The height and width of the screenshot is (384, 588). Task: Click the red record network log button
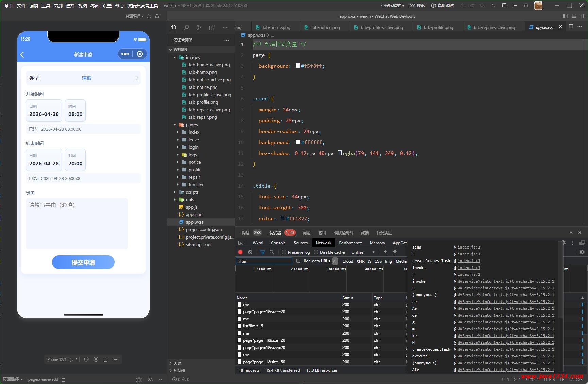coord(240,252)
